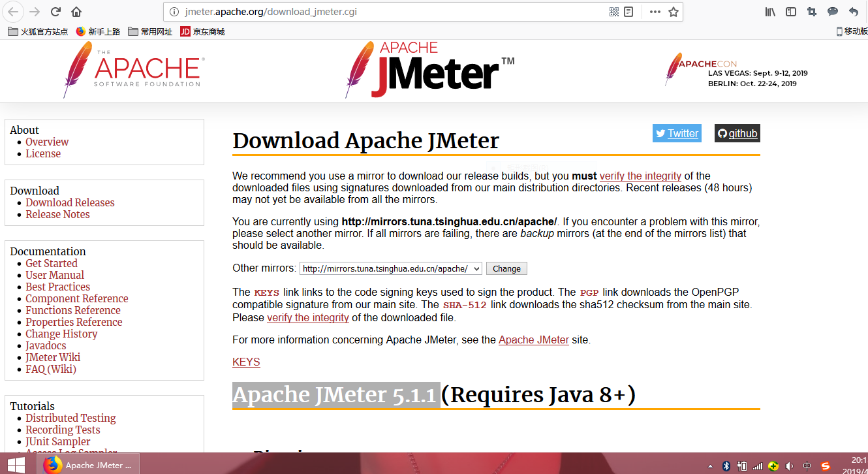Start a screenshot with the crop icon
Screen dimensions: 868x474
pyautogui.click(x=812, y=12)
